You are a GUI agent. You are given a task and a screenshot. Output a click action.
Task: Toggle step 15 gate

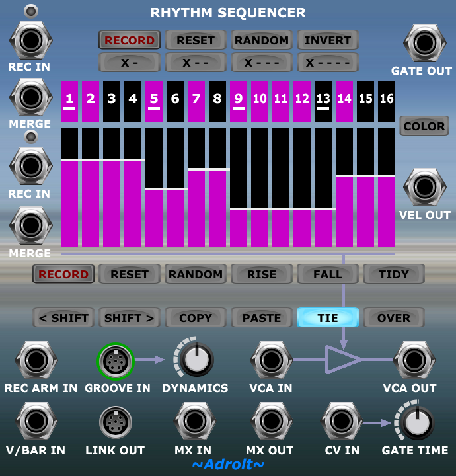tap(365, 101)
